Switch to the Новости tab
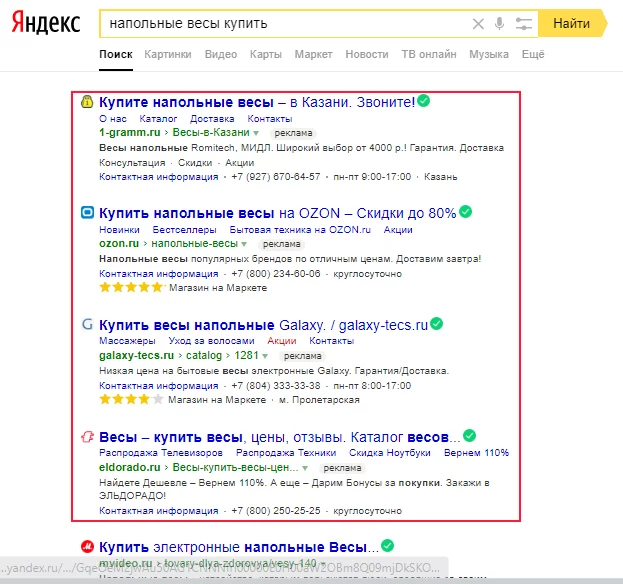The image size is (623, 584). coord(367,54)
